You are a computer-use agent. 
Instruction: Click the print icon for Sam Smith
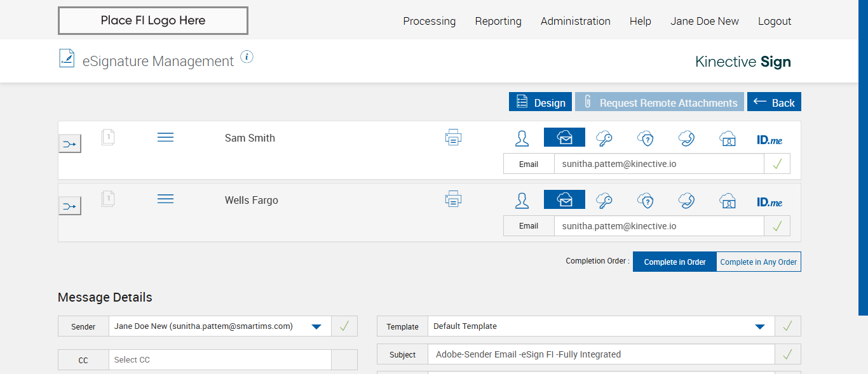coord(453,137)
